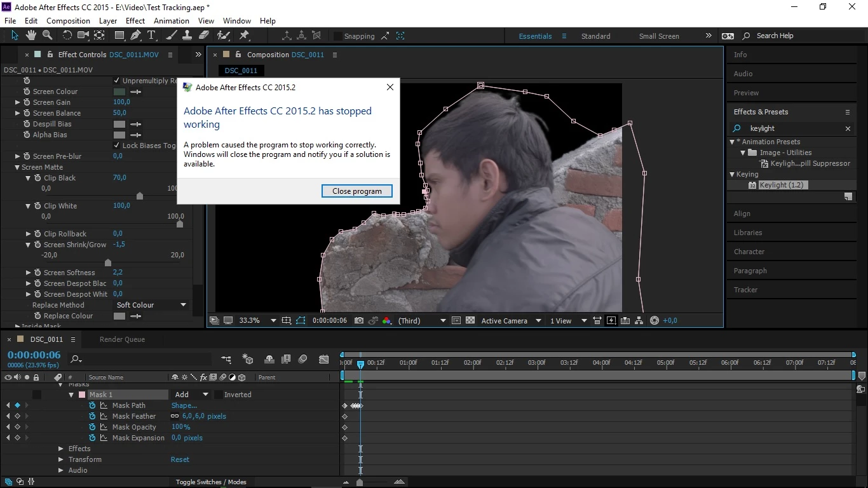Toggle mask and shape path visibility icon
Viewport: 868px width, 488px height.
301,321
